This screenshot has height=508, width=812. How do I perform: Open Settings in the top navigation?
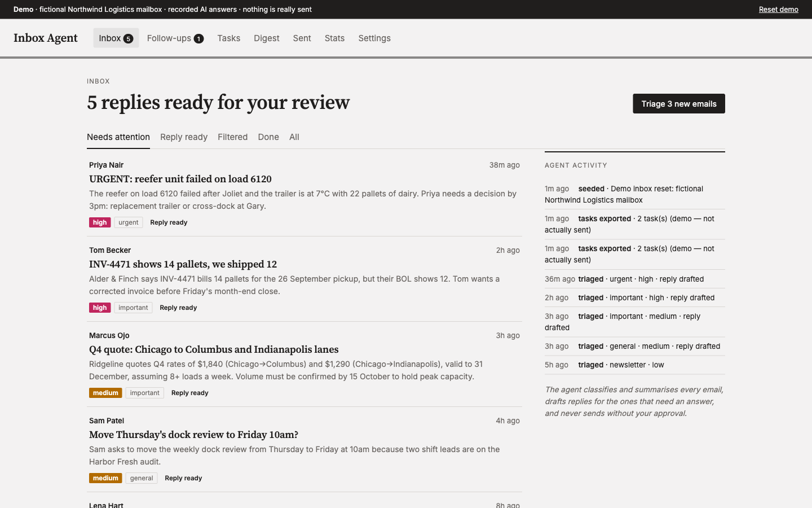tap(374, 38)
